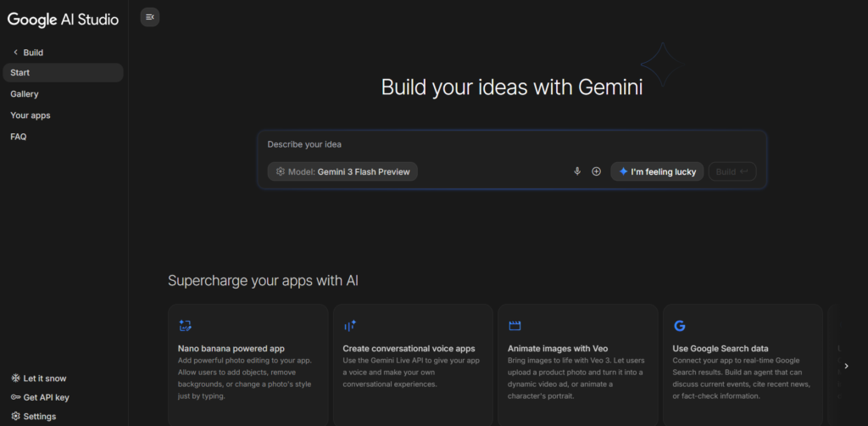Open the FAQ sidebar item
868x426 pixels.
[19, 137]
